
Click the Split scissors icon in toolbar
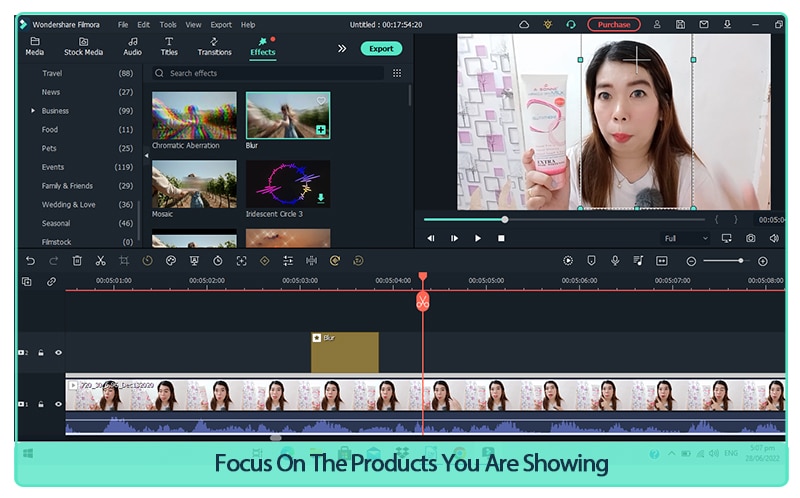click(101, 261)
